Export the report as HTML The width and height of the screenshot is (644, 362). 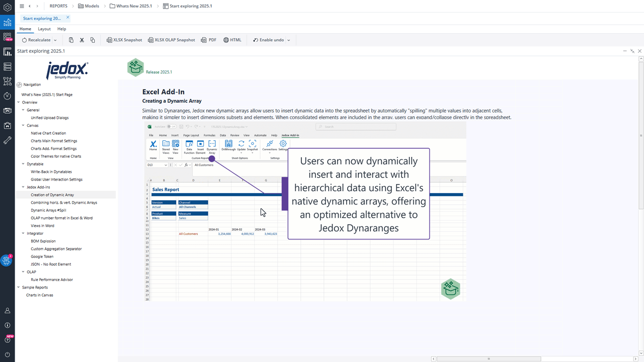(x=232, y=40)
